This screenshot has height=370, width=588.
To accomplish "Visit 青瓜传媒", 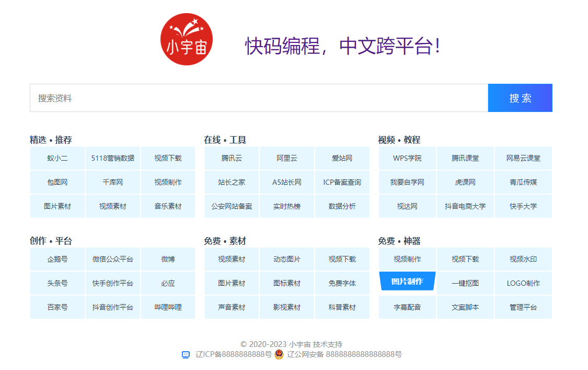I will [524, 182].
